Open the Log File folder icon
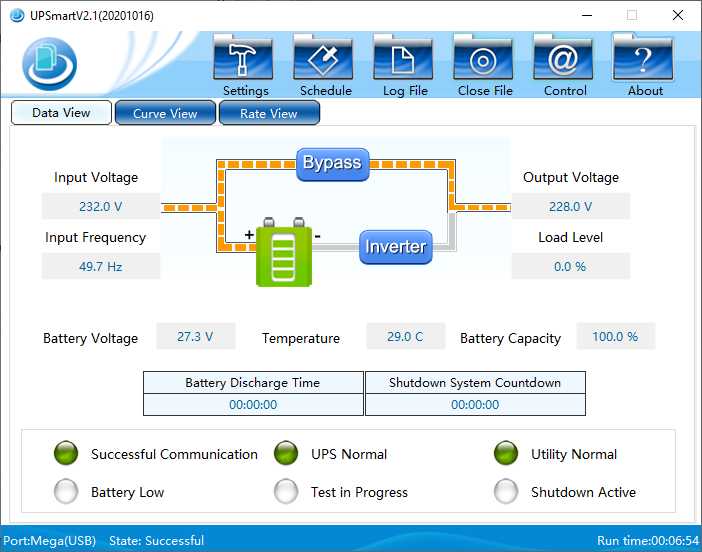The width and height of the screenshot is (702, 552). [403, 58]
